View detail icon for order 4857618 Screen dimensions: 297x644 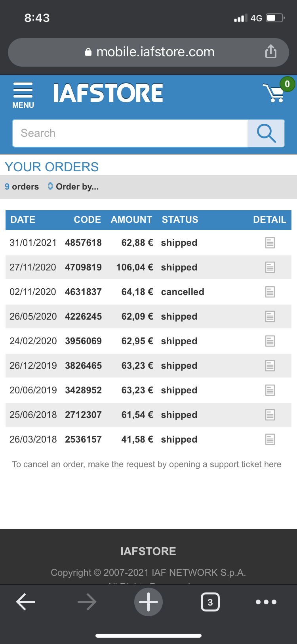pyautogui.click(x=270, y=243)
